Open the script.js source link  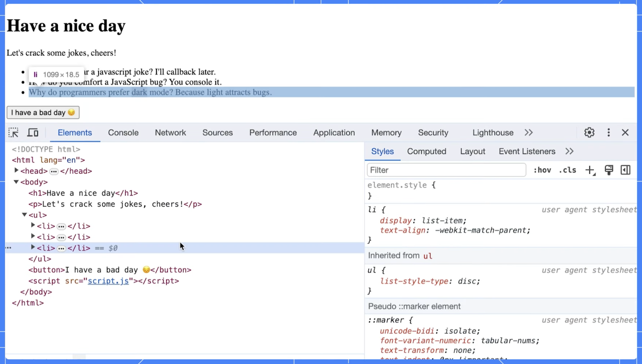[108, 281]
